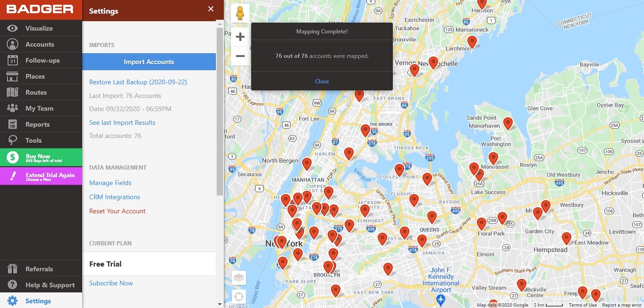Screen dimensions: 644x308
Task: Click scrollbar down arrow in Settings
Action: coord(220,304)
